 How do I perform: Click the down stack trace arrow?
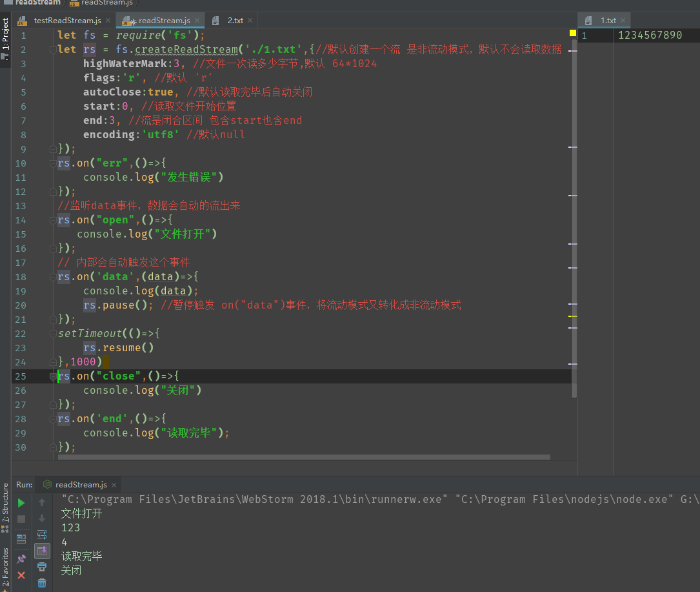click(x=42, y=518)
